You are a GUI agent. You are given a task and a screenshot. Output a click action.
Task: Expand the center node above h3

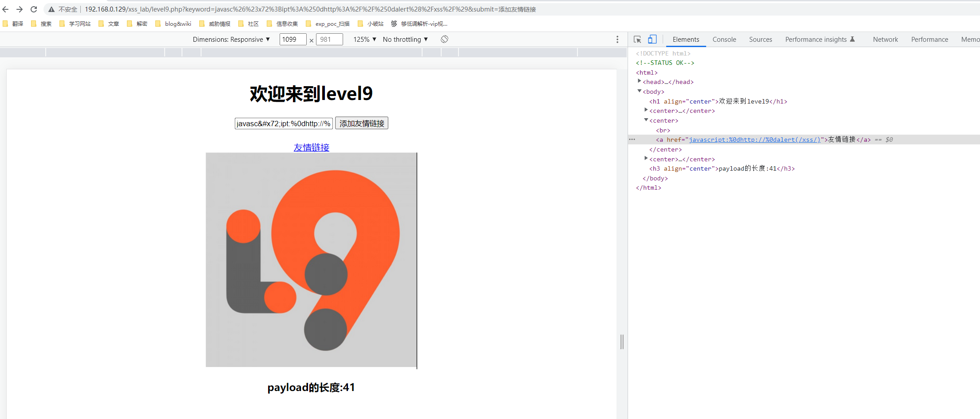click(x=646, y=159)
